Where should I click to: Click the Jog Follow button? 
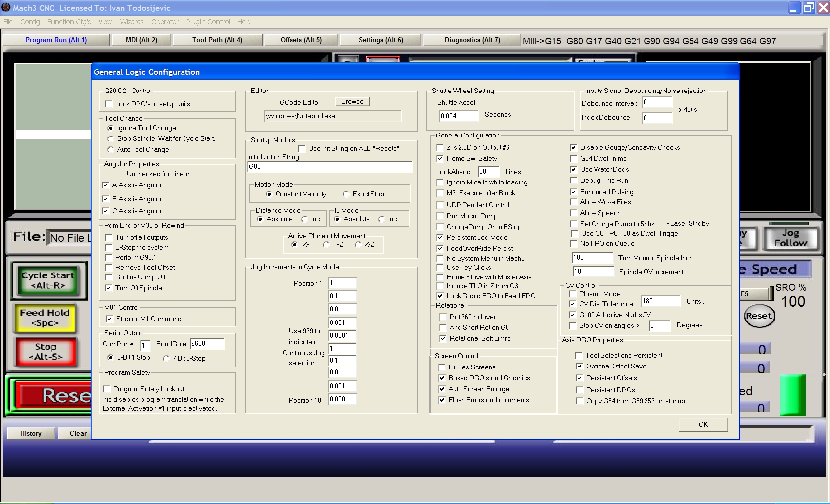pyautogui.click(x=790, y=238)
